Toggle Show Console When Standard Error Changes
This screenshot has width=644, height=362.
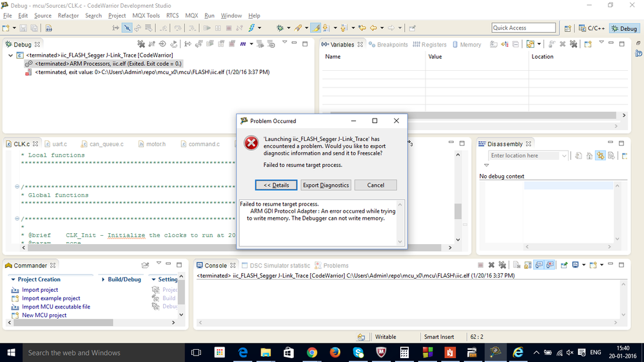point(549,265)
